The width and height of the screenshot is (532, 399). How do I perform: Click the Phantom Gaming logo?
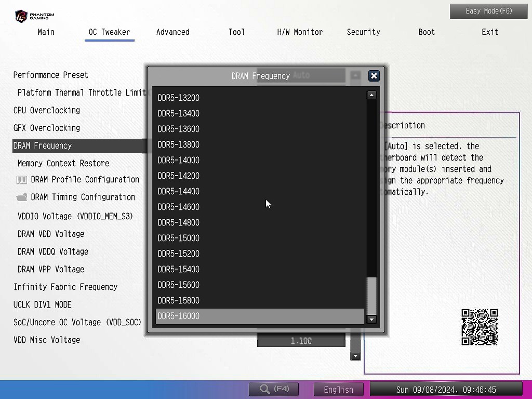tap(34, 16)
